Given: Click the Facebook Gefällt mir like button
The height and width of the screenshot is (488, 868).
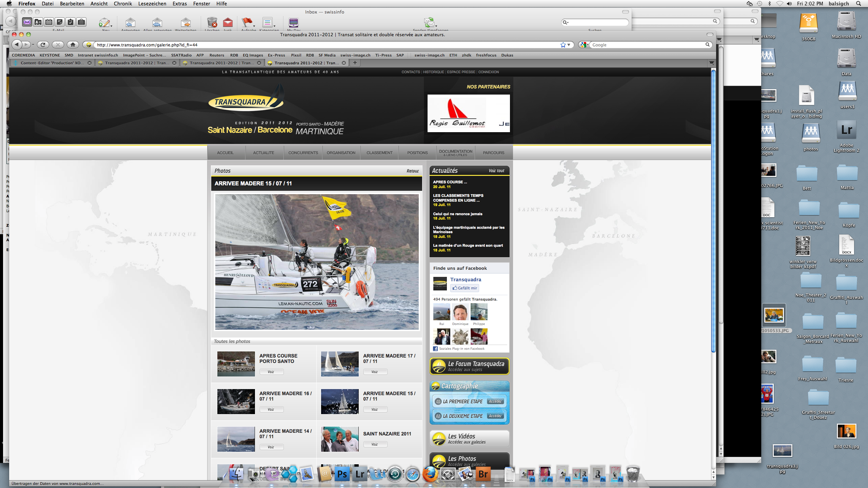Looking at the screenshot, I should point(465,288).
